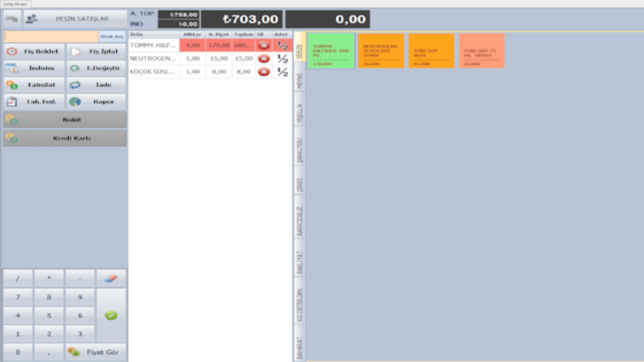Screen dimensions: 644x362
Task: Click the ½ icon on KÜÇÜK SÜSL... row
Action: click(282, 71)
